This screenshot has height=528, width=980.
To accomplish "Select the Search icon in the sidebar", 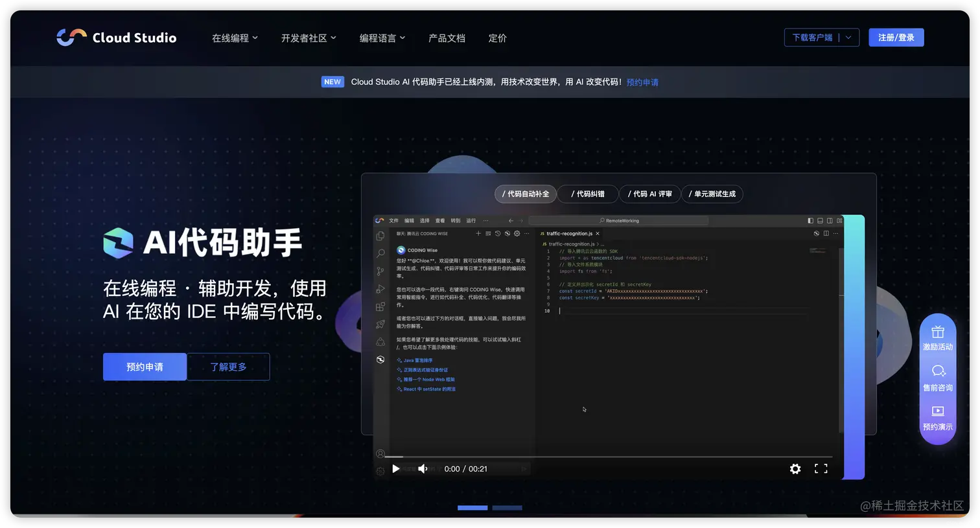I will [380, 254].
